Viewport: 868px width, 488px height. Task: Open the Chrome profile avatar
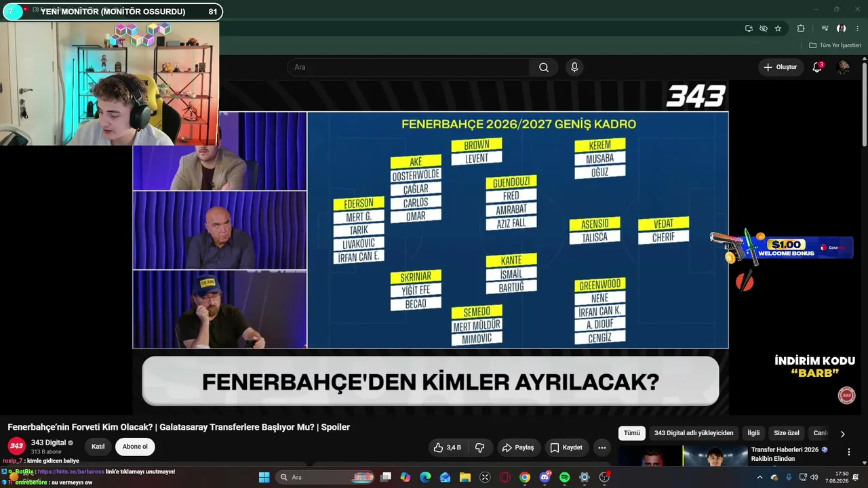pyautogui.click(x=841, y=28)
